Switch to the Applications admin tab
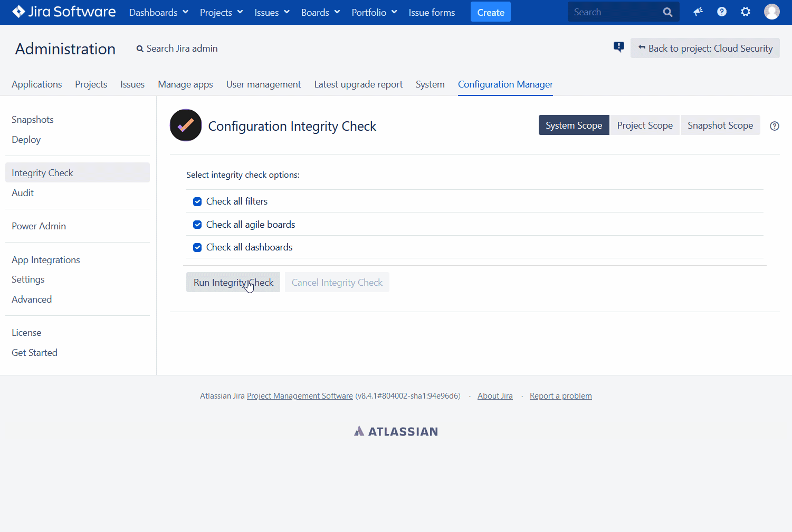This screenshot has height=532, width=792. (x=36, y=84)
